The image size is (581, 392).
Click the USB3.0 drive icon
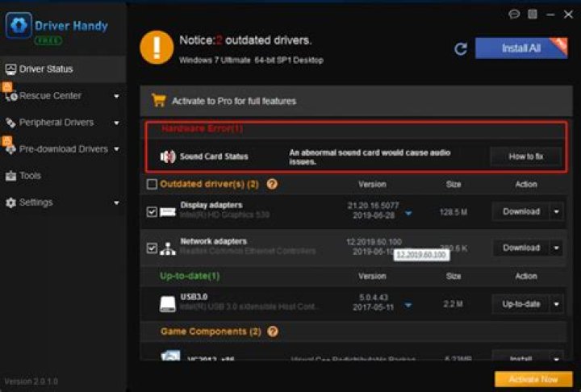[x=168, y=304]
